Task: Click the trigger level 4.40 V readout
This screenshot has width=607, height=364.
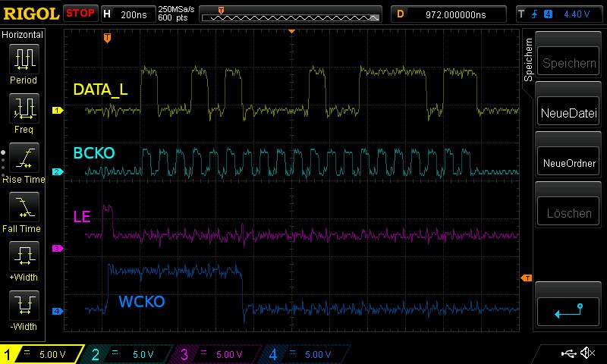Action: [577, 14]
